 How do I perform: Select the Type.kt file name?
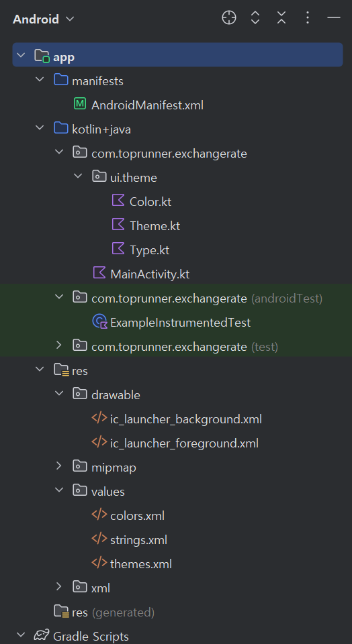[149, 250]
